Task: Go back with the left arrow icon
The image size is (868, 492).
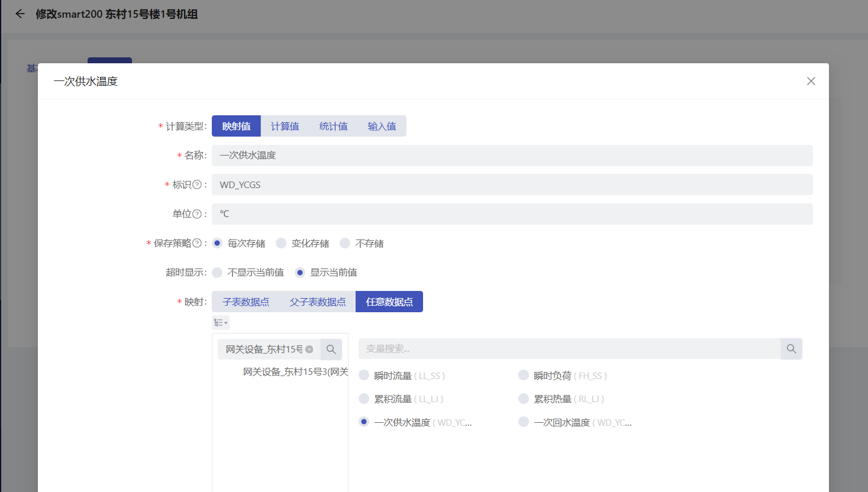Action: pyautogui.click(x=20, y=14)
